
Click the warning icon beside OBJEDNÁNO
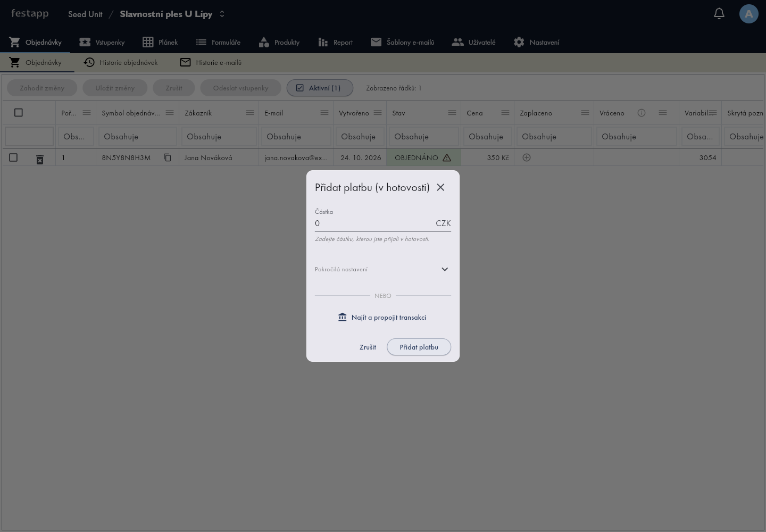click(447, 157)
